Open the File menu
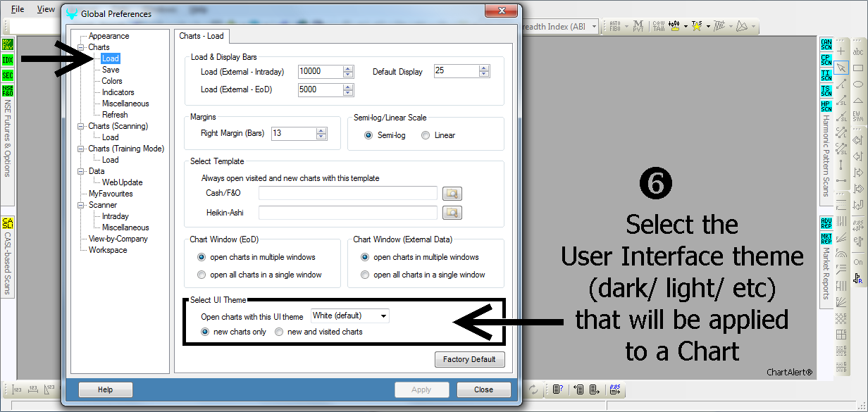Viewport: 868px width, 412px height. (x=18, y=9)
